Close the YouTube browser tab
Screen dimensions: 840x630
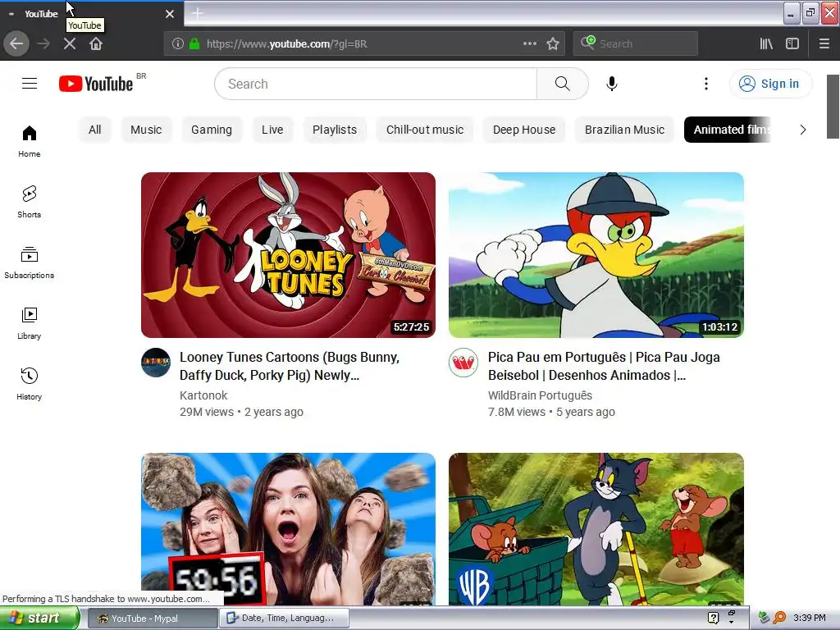click(170, 14)
